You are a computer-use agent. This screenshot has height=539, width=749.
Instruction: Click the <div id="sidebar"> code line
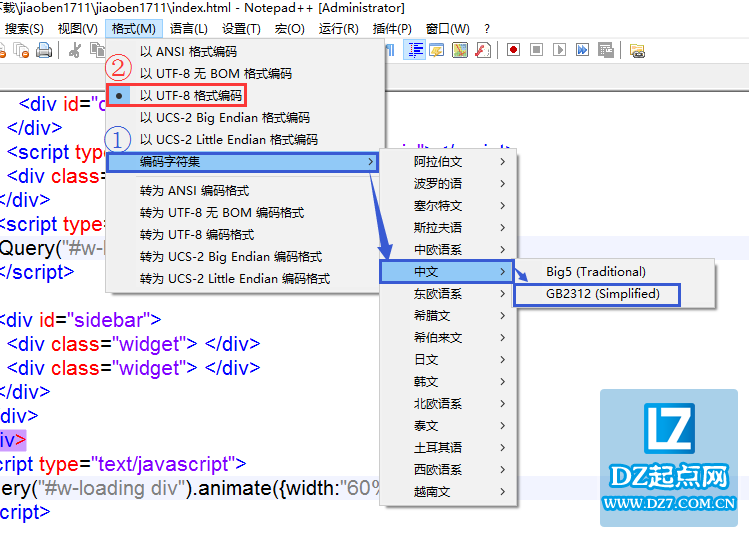[80, 320]
